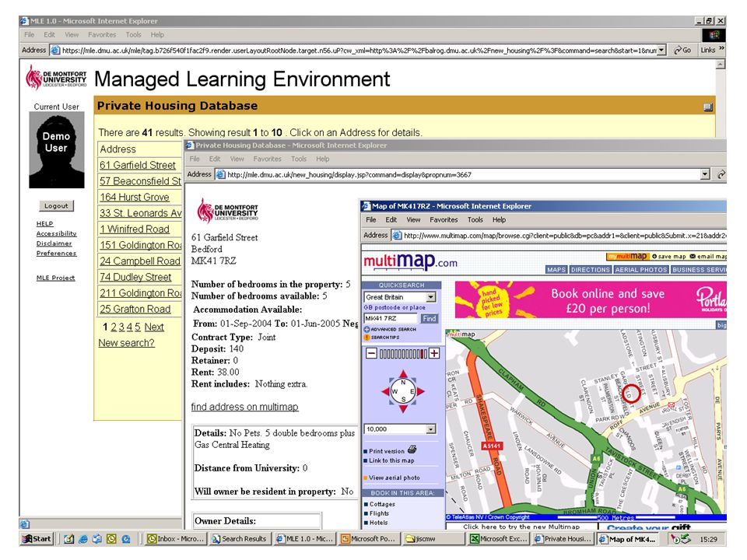Open the Inbox - Microsoft Outlook taskbar button
The image size is (747, 560).
pyautogui.click(x=176, y=538)
